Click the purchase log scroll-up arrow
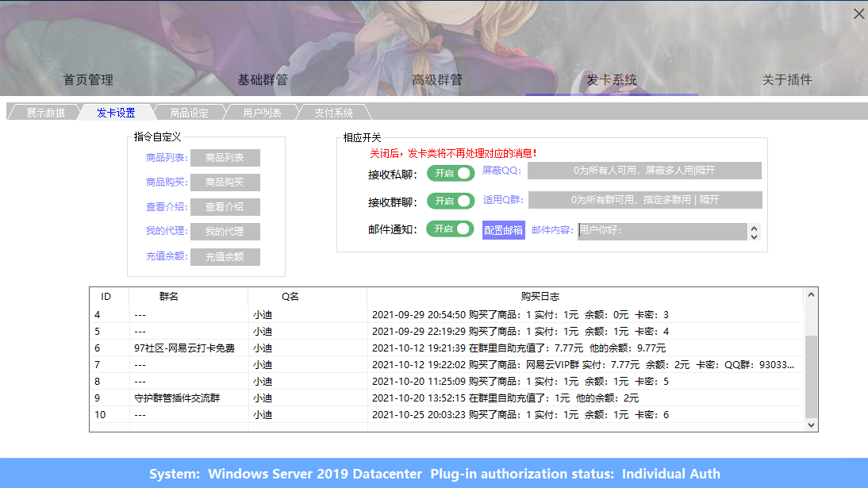The width and height of the screenshot is (868, 488). pos(811,294)
